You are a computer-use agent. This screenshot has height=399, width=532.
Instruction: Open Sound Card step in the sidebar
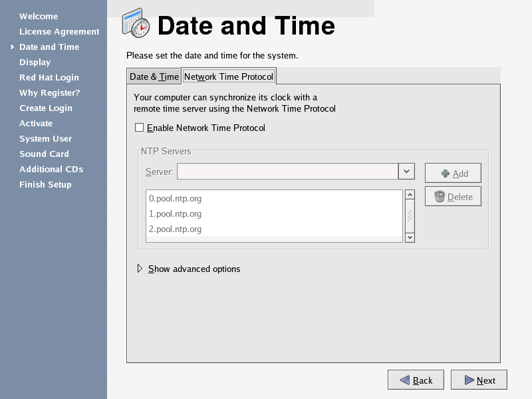tap(44, 154)
